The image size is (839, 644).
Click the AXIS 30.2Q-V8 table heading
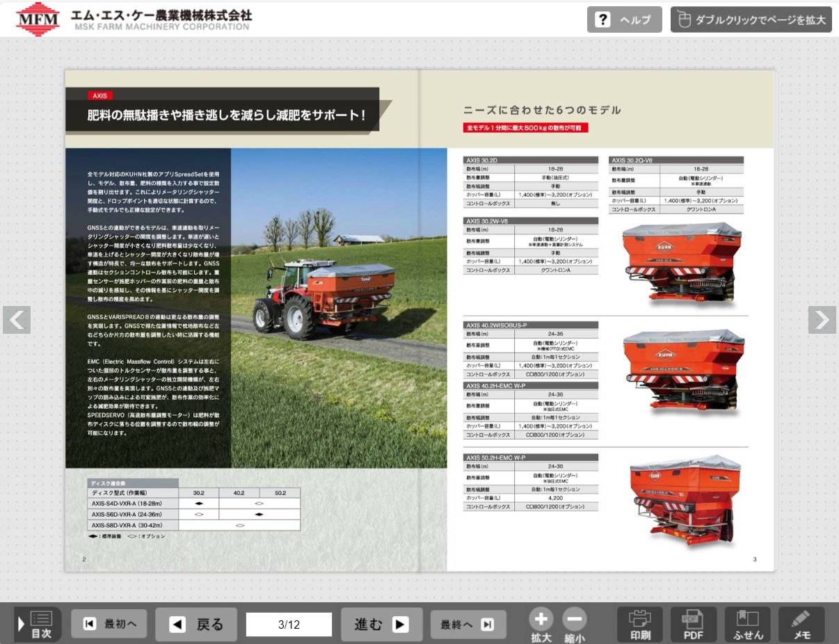(x=676, y=160)
